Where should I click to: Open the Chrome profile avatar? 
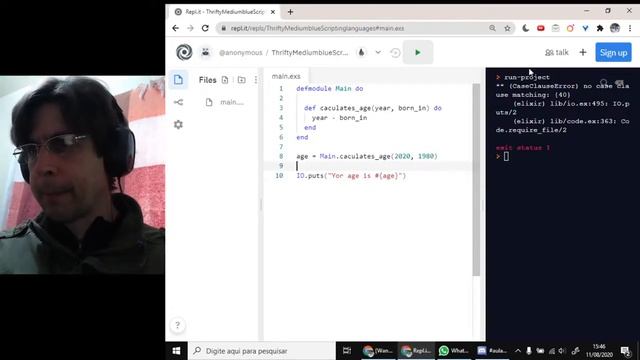[x=615, y=28]
